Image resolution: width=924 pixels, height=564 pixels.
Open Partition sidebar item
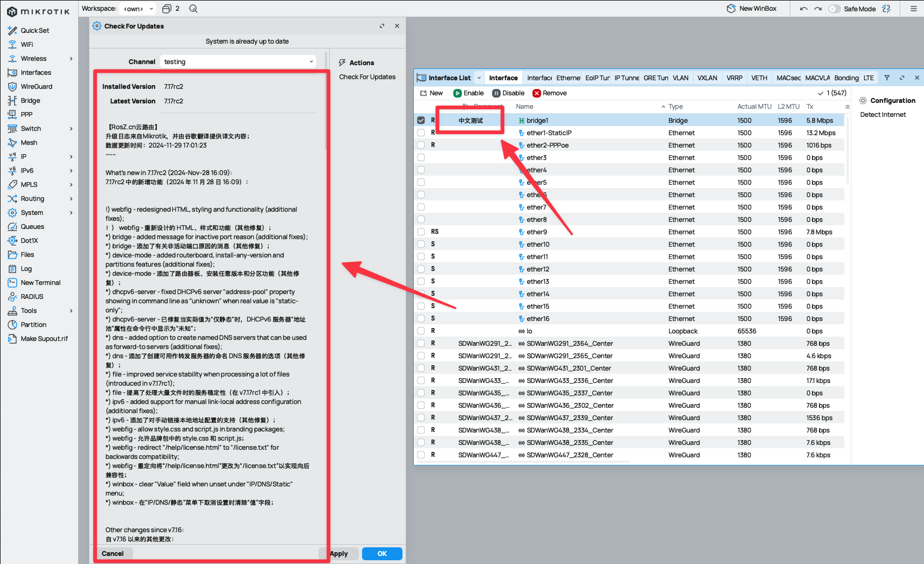[x=33, y=325]
